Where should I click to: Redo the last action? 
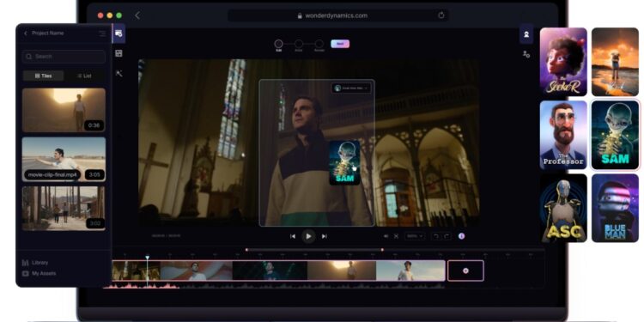446,236
